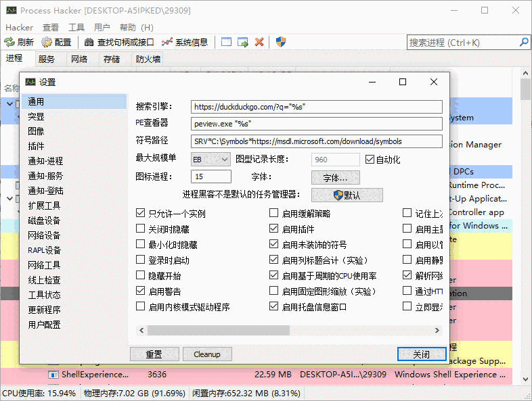The height and width of the screenshot is (401, 532).
Task: Click the 搜索引擎 URL input field
Action: point(317,107)
